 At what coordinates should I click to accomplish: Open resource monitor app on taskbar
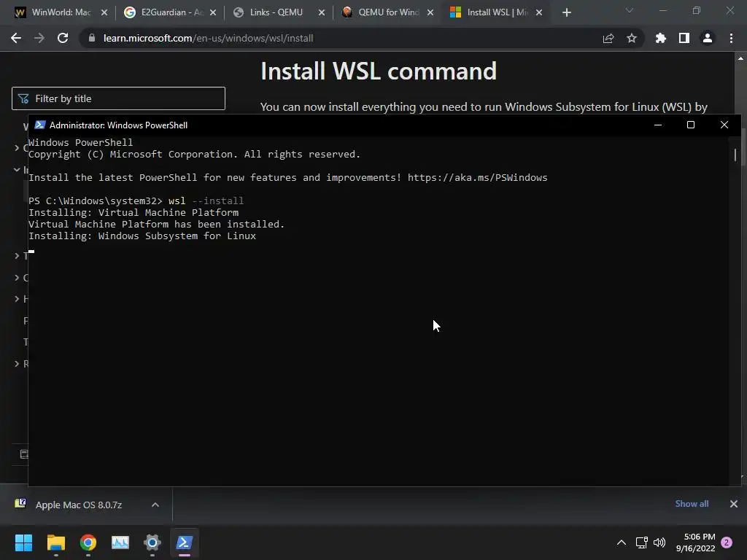tap(120, 542)
